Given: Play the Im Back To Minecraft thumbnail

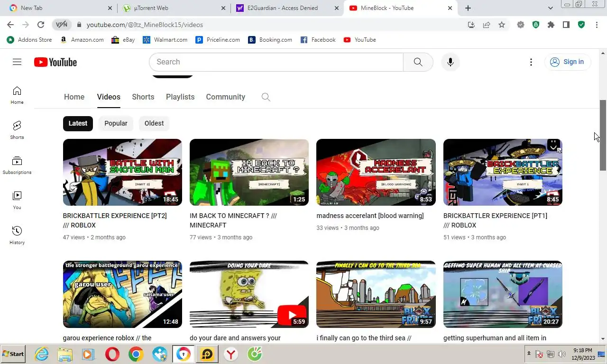Looking at the screenshot, I should click(x=249, y=172).
